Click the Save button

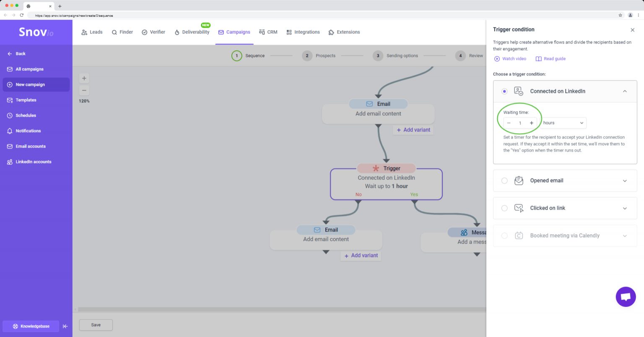click(96, 325)
